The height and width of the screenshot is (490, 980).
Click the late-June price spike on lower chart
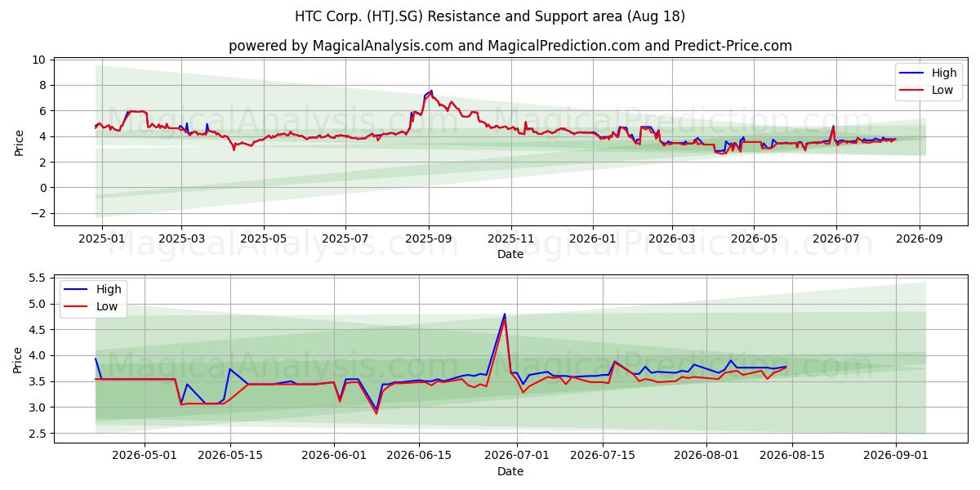tap(505, 315)
